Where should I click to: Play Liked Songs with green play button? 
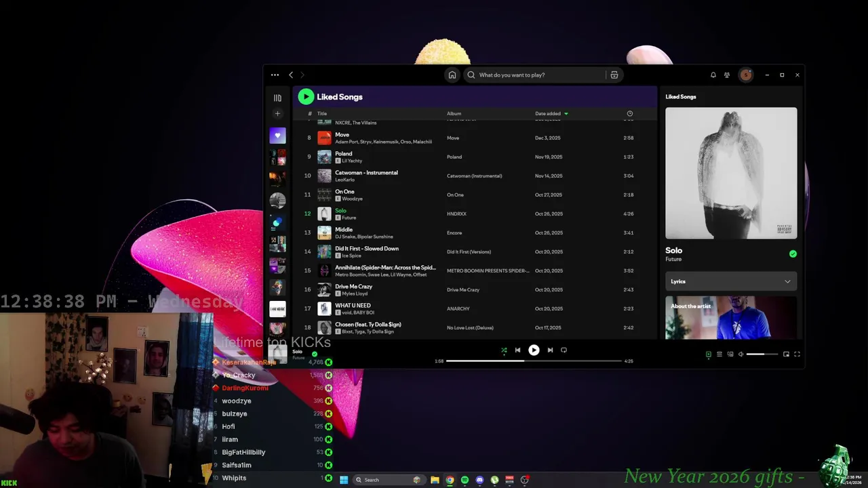pyautogui.click(x=306, y=97)
